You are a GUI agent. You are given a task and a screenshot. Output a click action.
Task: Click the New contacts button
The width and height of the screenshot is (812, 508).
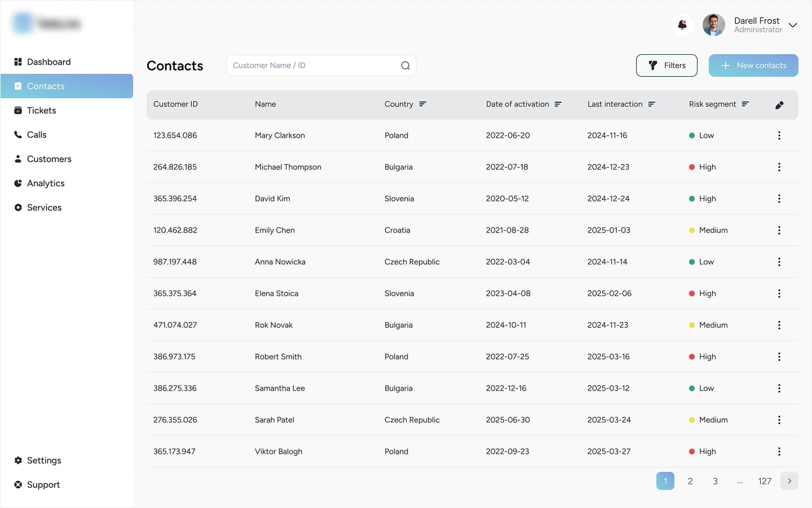[x=753, y=65]
